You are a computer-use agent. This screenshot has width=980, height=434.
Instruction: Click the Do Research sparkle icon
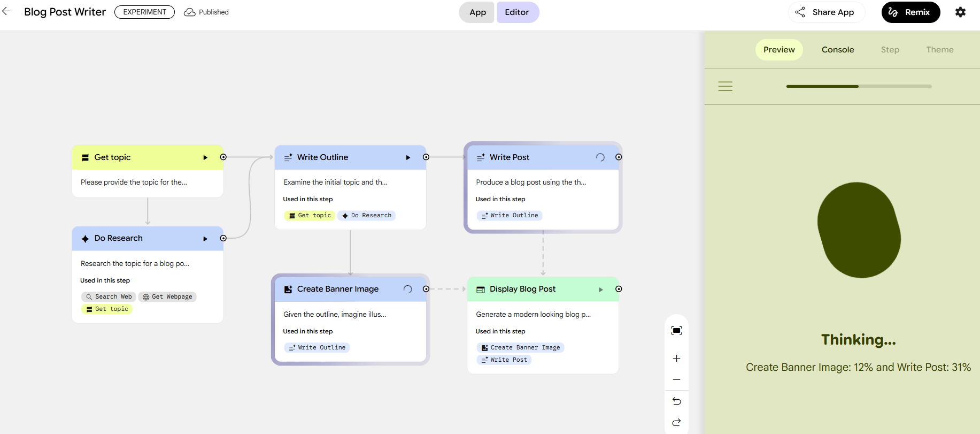pyautogui.click(x=85, y=239)
